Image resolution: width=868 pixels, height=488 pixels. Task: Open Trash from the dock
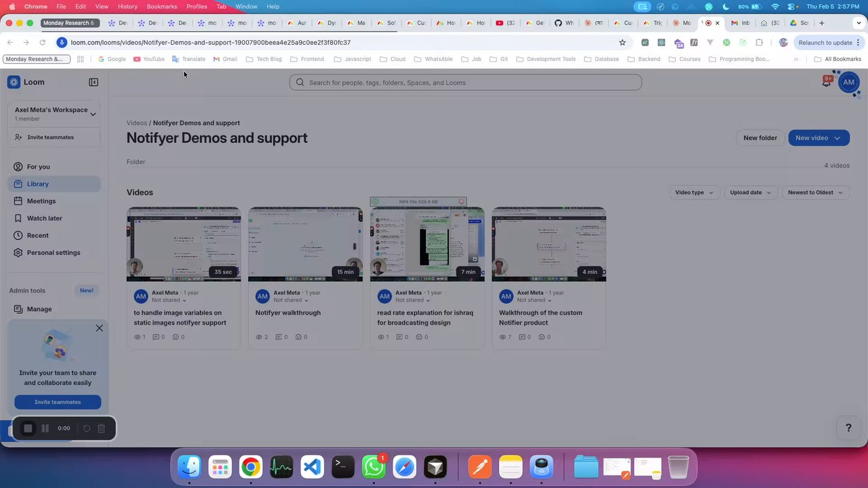[678, 467]
